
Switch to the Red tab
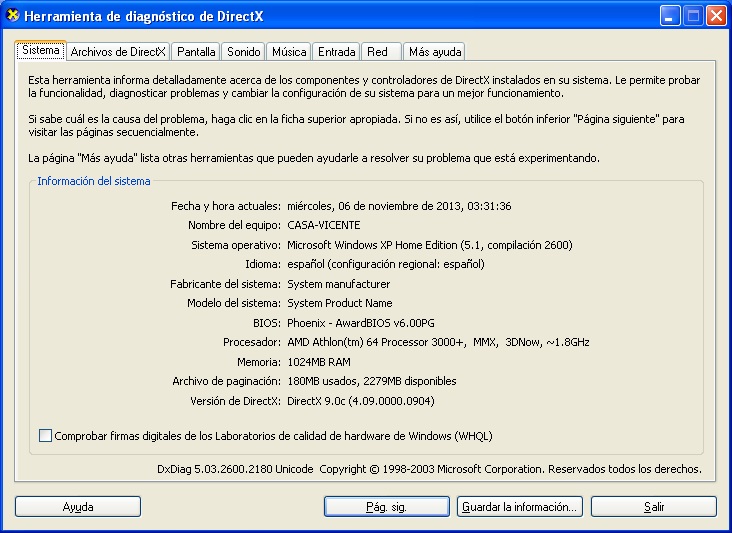(381, 52)
